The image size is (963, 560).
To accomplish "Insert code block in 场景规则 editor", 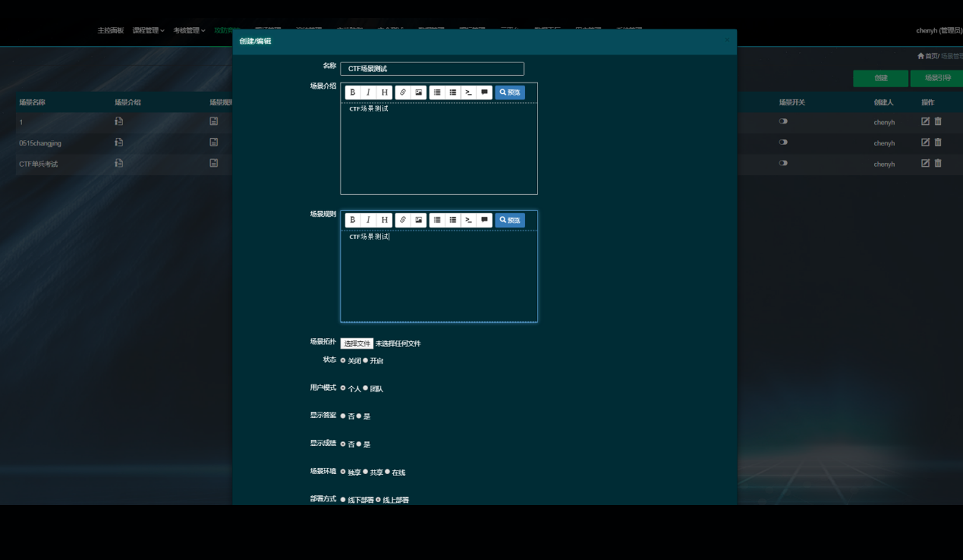I will 468,220.
